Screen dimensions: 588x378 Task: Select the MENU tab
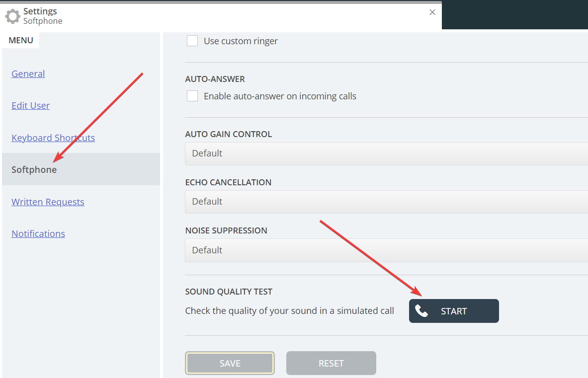21,40
